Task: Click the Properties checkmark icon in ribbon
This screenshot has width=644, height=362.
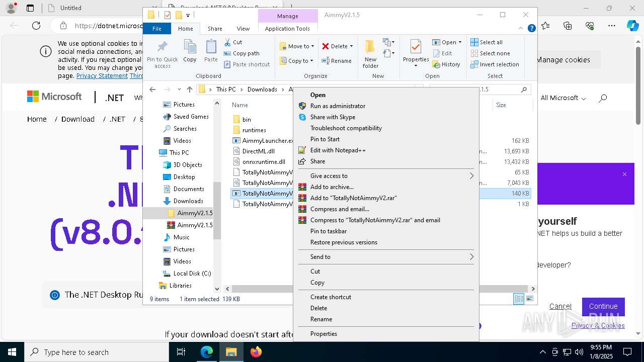Action: click(416, 47)
